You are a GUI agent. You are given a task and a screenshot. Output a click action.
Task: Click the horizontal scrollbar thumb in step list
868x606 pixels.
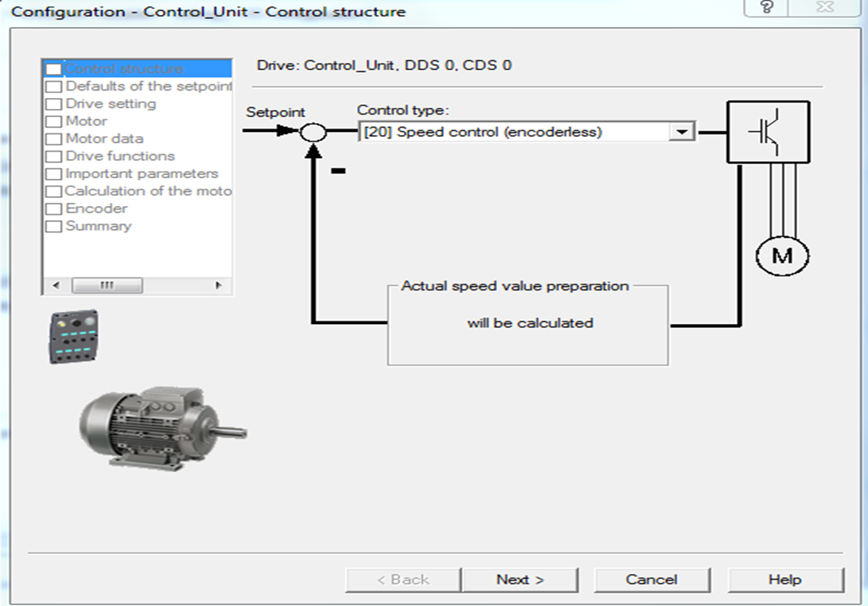[106, 285]
